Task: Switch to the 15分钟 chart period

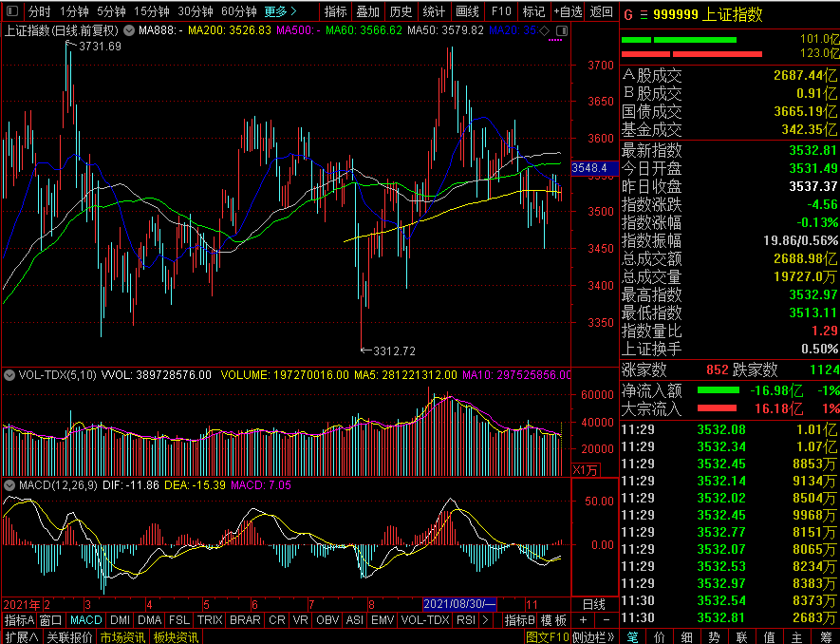Action: [x=151, y=11]
